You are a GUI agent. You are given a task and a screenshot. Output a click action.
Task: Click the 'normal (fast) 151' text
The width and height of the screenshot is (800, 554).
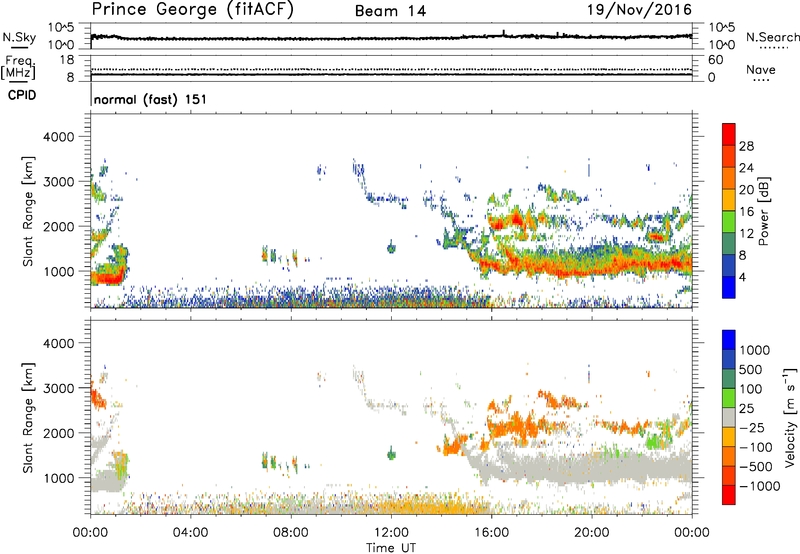151,99
